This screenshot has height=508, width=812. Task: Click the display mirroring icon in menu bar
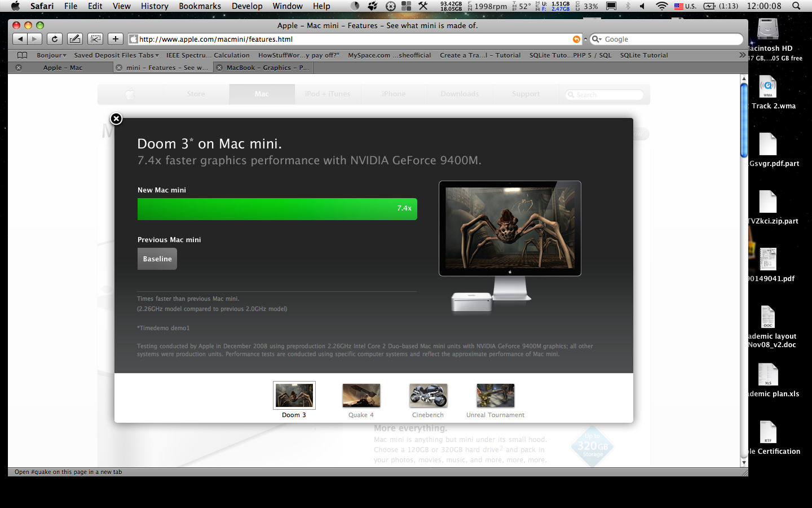click(611, 6)
